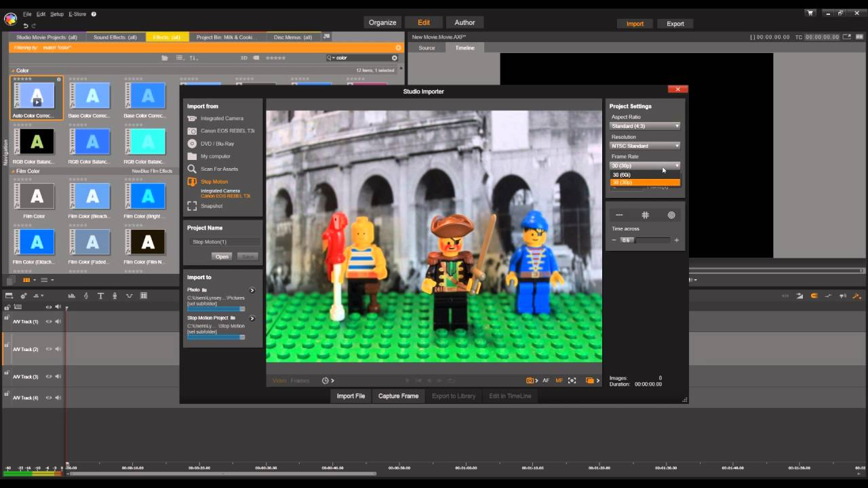Open the Sound Effects: (all) tab
Screen dimensions: 868x488
(x=115, y=37)
